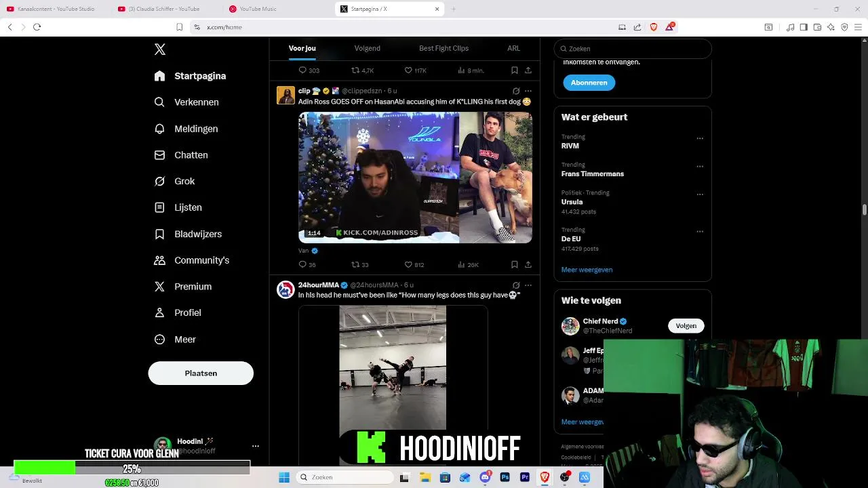The width and height of the screenshot is (868, 488).
Task: Open the RIVM trending topic
Action: 570,146
